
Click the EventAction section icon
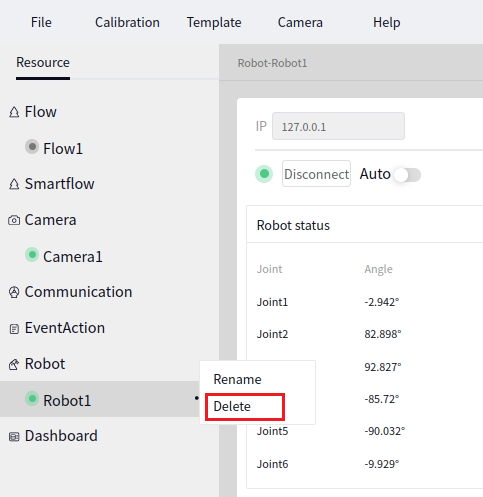point(14,329)
